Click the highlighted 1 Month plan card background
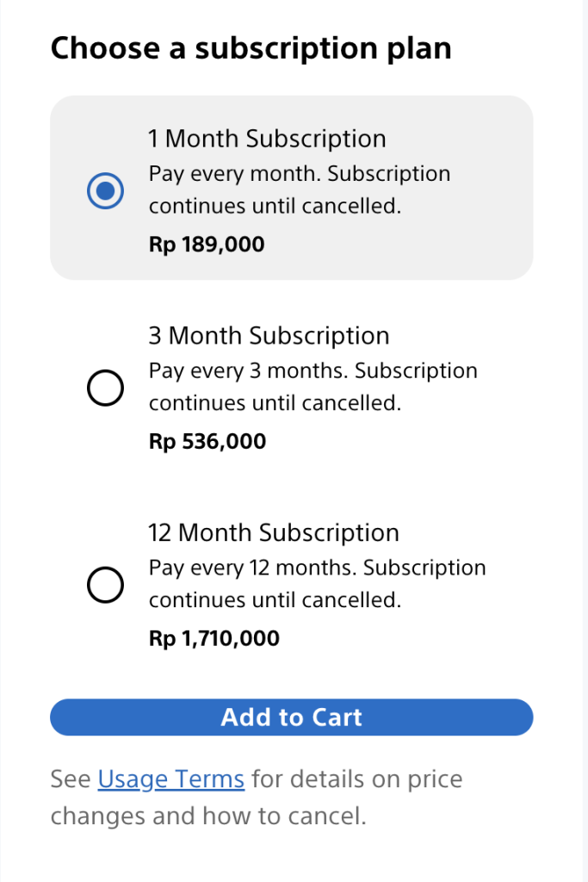This screenshot has width=588, height=882. tap(291, 187)
